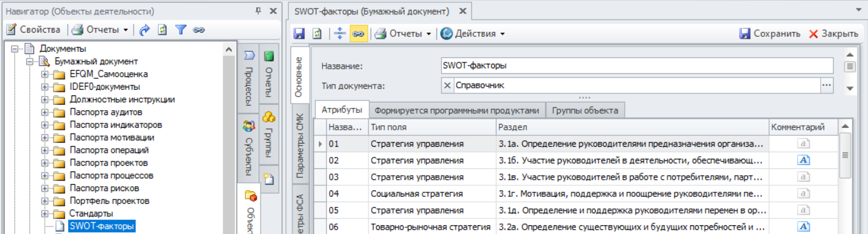Viewport: 868px width, 234px height.
Task: Click the Свойства button in Navigator
Action: (x=34, y=30)
